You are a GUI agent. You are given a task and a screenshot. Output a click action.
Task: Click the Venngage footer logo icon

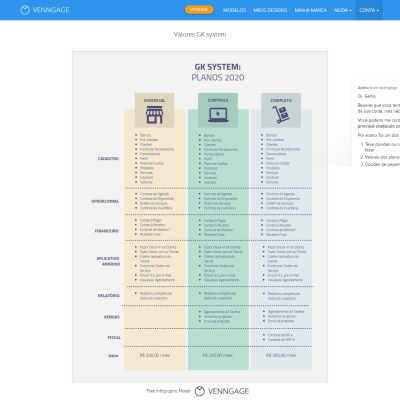coord(200,391)
